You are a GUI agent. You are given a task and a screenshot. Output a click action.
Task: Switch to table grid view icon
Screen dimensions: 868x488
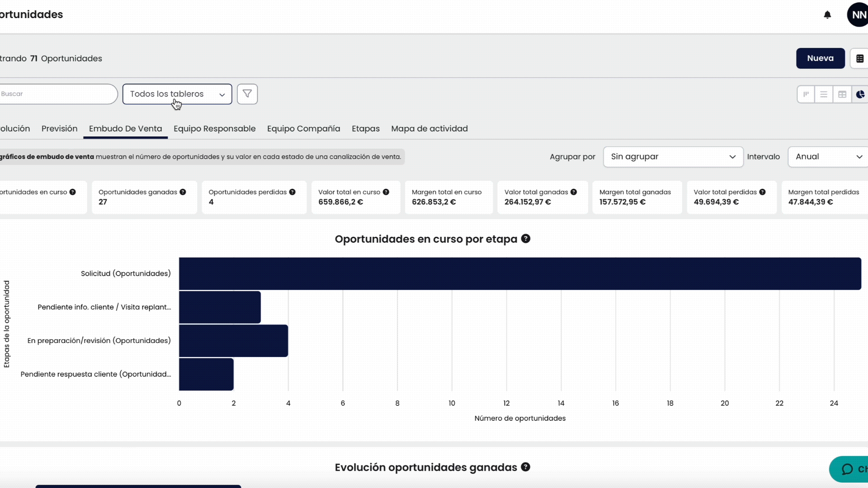842,94
